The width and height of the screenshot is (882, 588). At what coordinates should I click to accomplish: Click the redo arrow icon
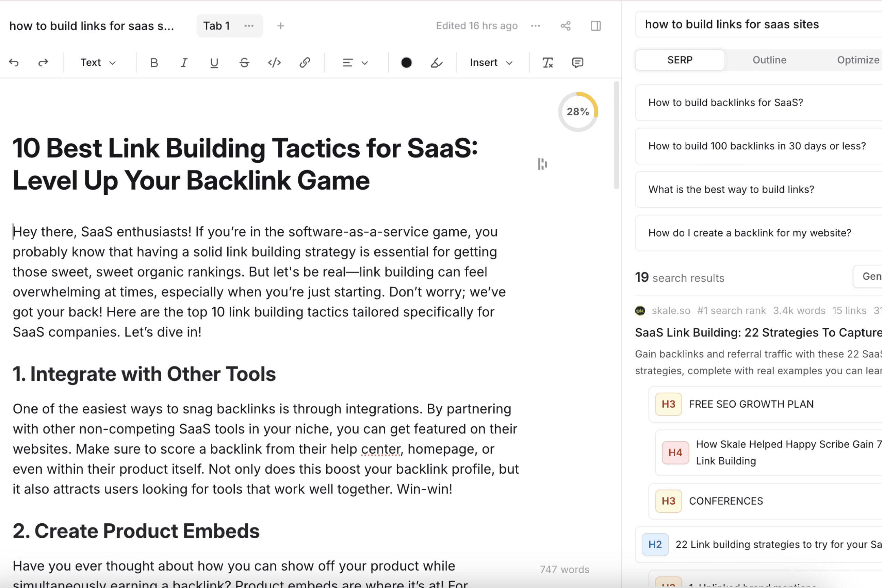43,63
